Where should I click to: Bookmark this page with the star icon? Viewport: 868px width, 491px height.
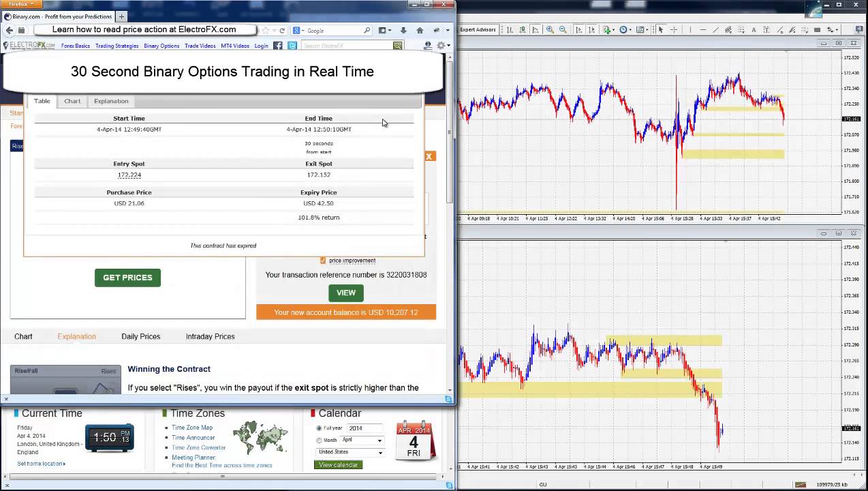(265, 31)
